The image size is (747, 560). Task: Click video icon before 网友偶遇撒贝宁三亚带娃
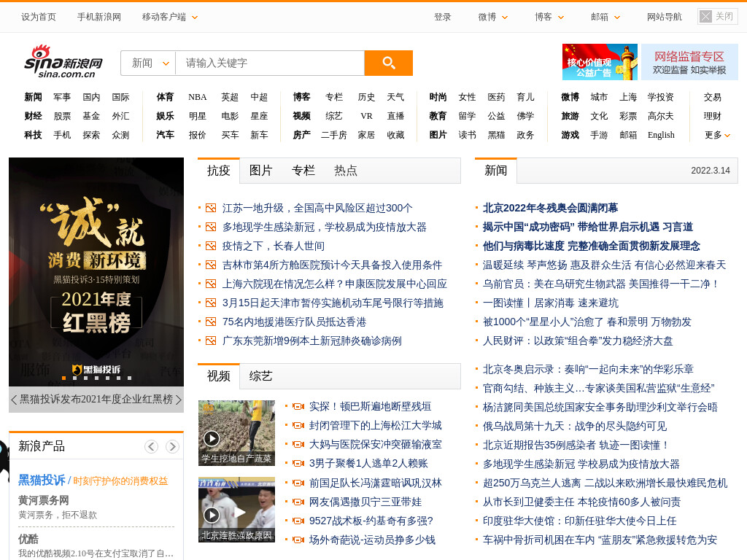(x=298, y=502)
